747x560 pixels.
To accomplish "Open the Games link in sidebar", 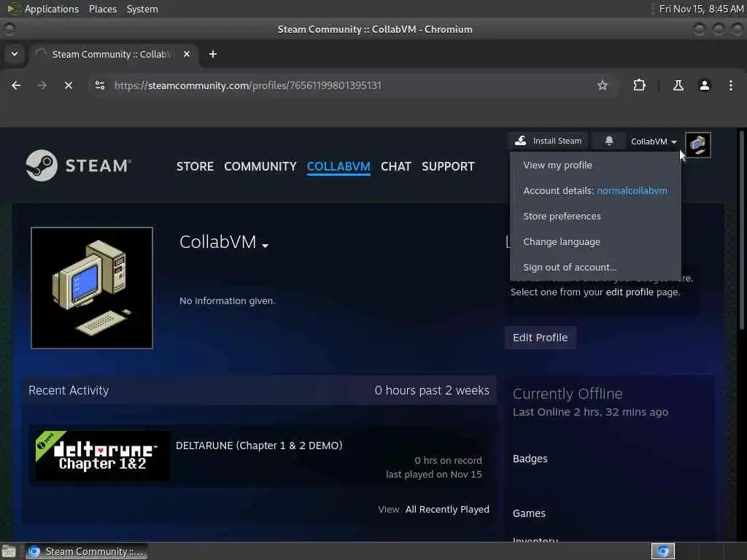I will (x=529, y=513).
